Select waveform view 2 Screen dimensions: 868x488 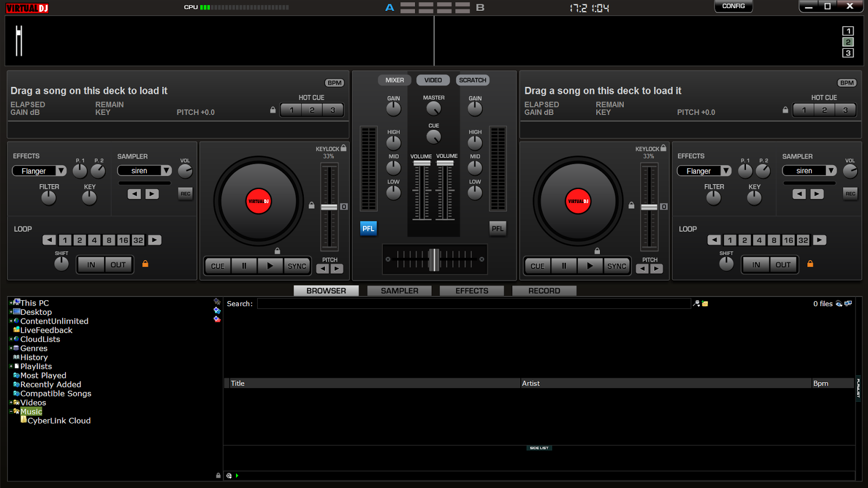tap(848, 42)
